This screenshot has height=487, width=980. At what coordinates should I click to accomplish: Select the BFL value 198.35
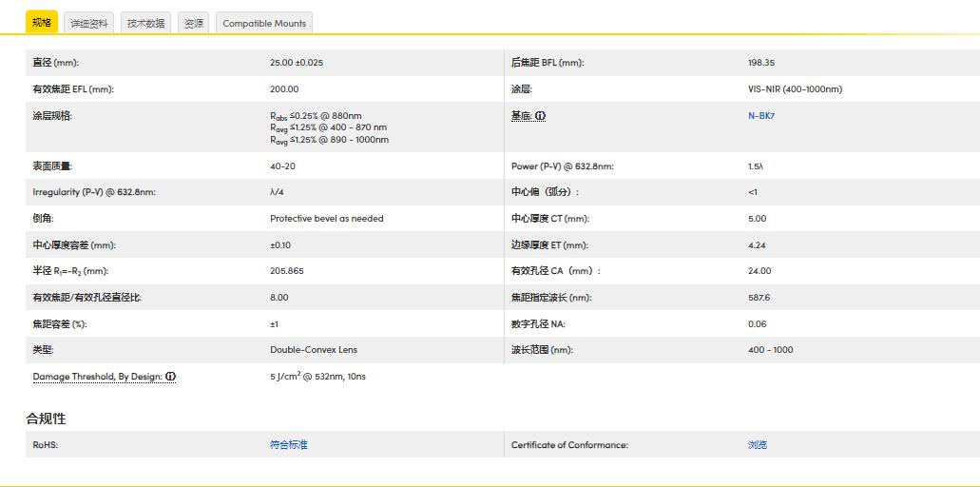[x=761, y=63]
